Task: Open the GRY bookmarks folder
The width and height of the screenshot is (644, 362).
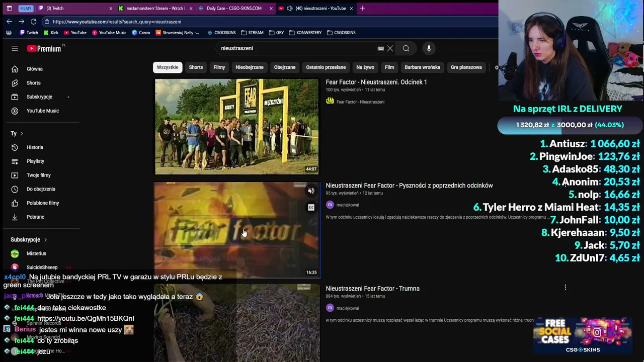Action: [x=276, y=33]
